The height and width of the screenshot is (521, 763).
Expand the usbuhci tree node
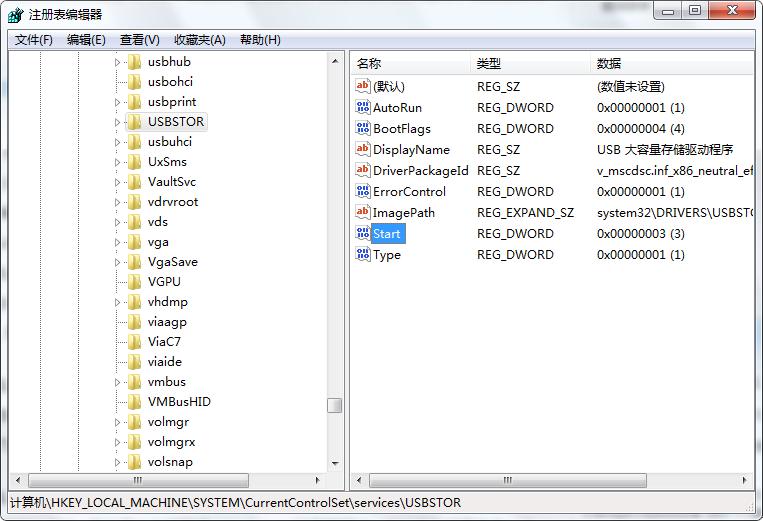(x=117, y=142)
